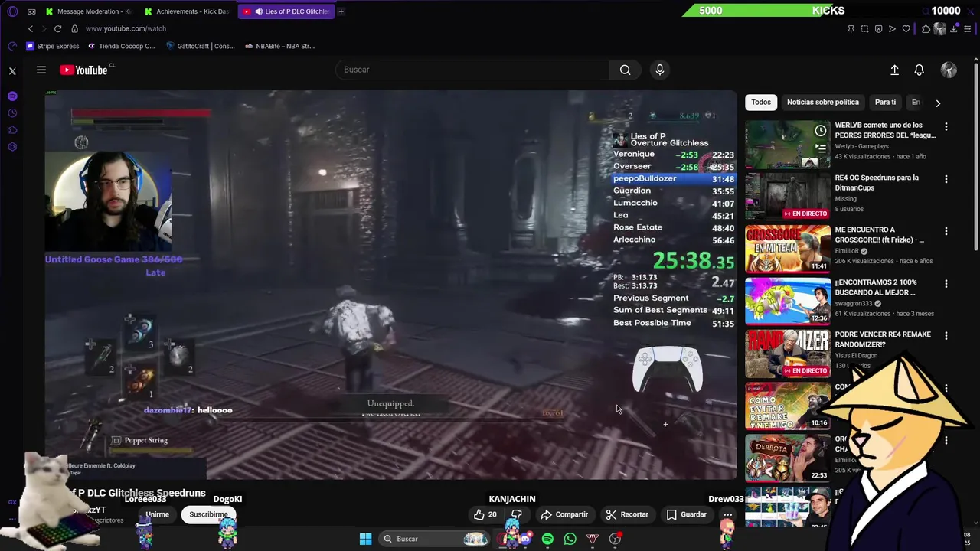The height and width of the screenshot is (551, 980).
Task: Click the Guardar save button
Action: (x=687, y=514)
